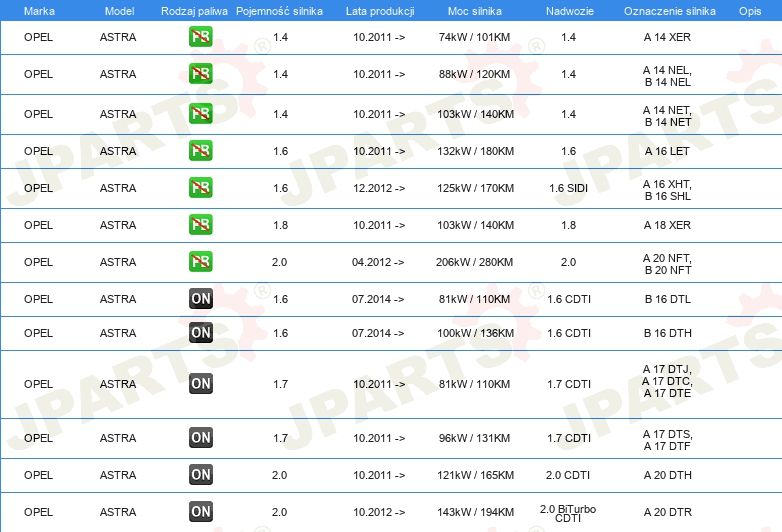This screenshot has width=782, height=532.
Task: Click the PB fuel icon for A 14 XER
Action: pos(201,37)
